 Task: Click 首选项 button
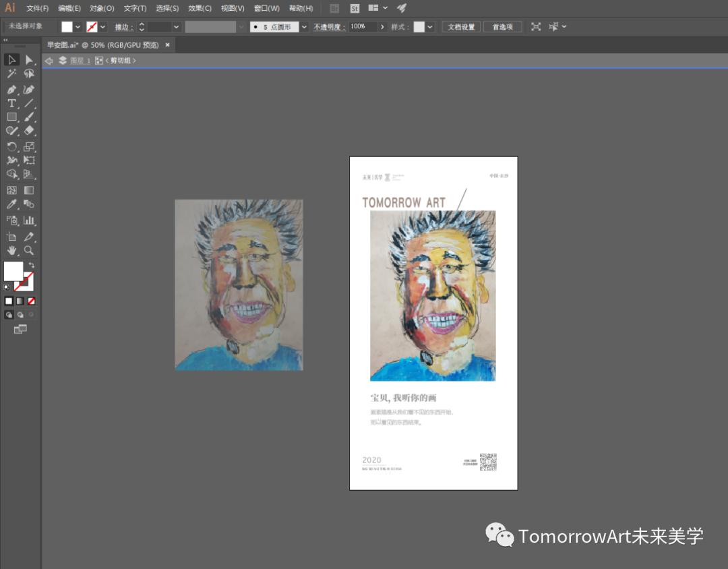click(x=502, y=27)
